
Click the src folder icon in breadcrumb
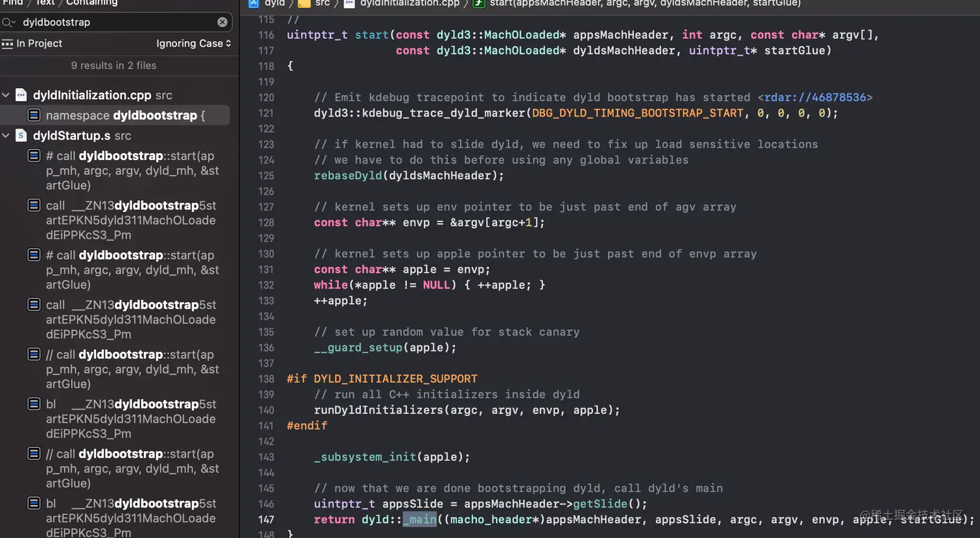pyautogui.click(x=304, y=3)
